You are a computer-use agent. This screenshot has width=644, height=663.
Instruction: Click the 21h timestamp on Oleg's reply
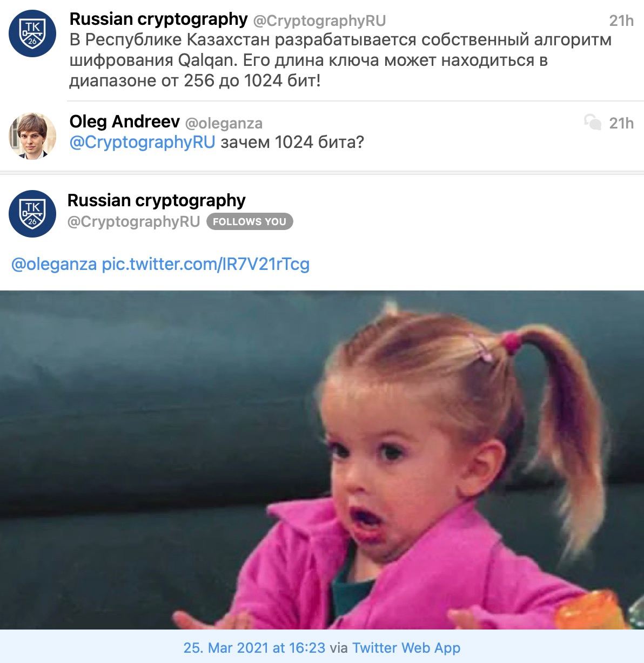pyautogui.click(x=621, y=123)
